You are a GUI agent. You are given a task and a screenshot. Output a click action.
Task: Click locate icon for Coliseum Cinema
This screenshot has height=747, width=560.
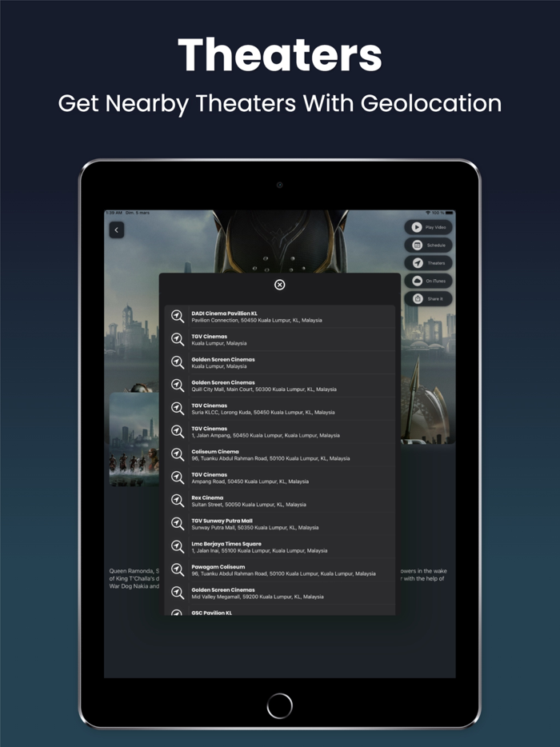pos(178,454)
